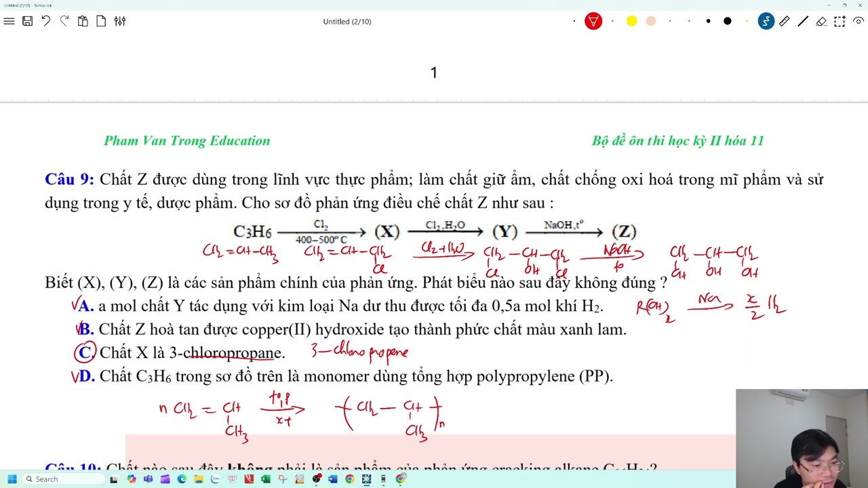Open Task View in the taskbar
The height and width of the screenshot is (488, 868).
point(113,479)
